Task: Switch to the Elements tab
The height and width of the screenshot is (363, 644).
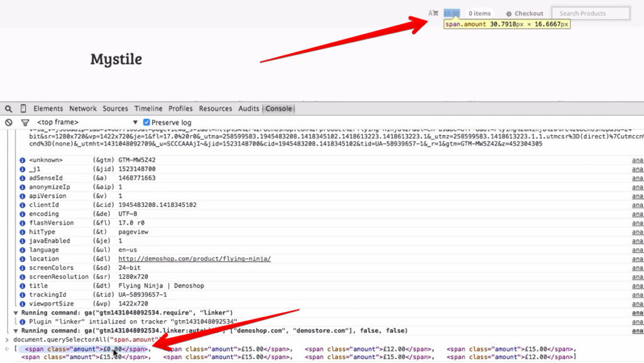Action: [x=48, y=108]
